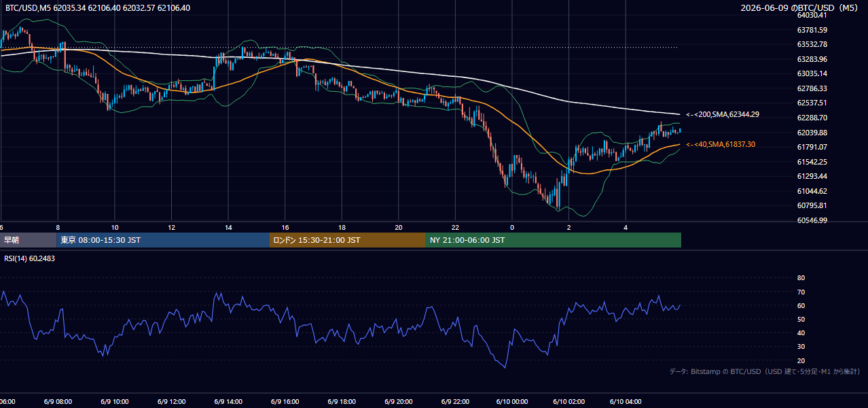Click the RSI 70 level axis label

tap(801, 292)
